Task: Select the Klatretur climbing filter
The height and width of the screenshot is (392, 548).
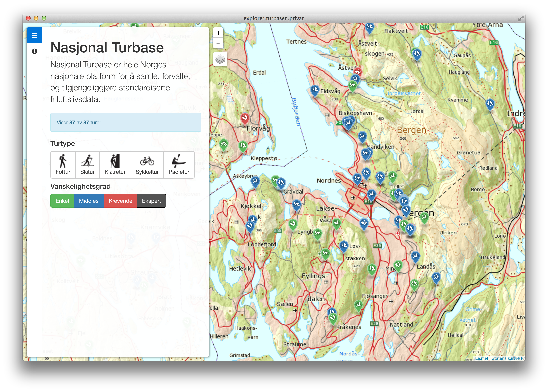Action: (115, 165)
